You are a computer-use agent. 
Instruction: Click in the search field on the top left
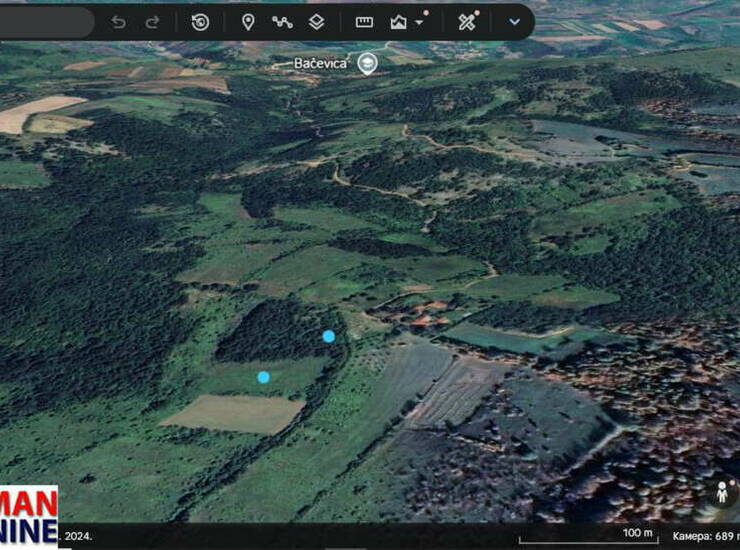pos(45,22)
